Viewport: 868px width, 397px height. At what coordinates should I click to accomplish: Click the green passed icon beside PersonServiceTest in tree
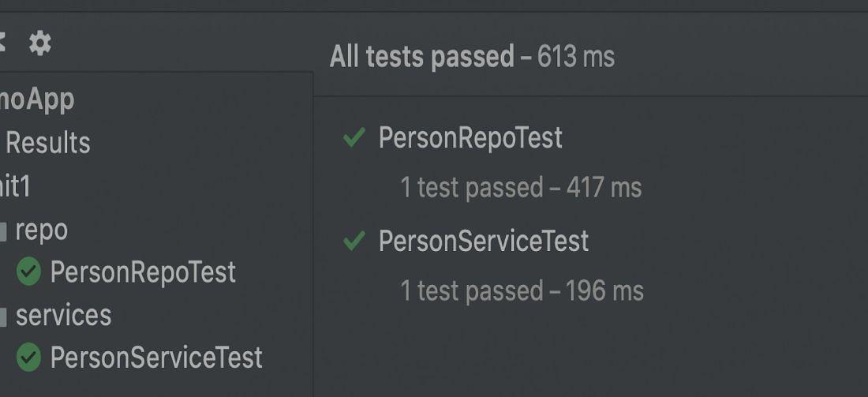click(x=28, y=358)
